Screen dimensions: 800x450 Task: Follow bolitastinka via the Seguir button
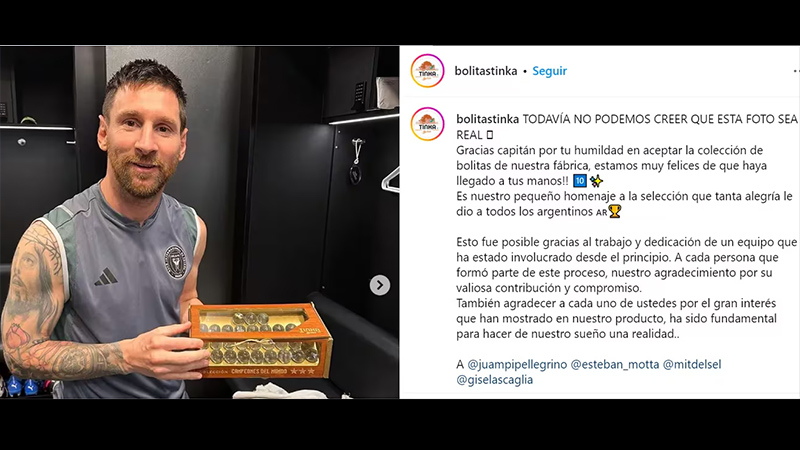[549, 71]
